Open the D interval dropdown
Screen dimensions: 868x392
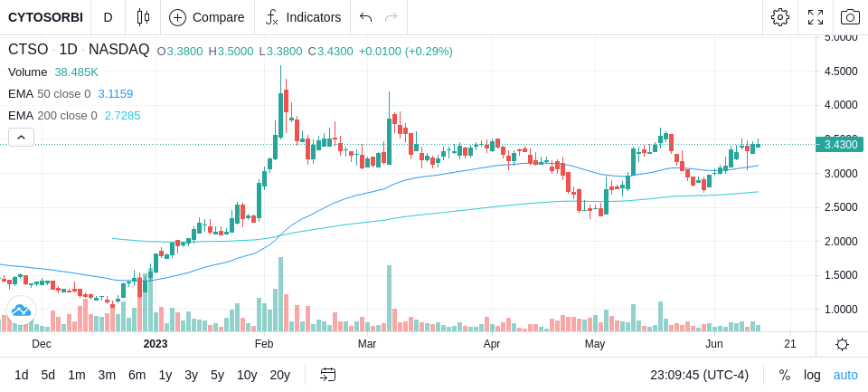(108, 17)
